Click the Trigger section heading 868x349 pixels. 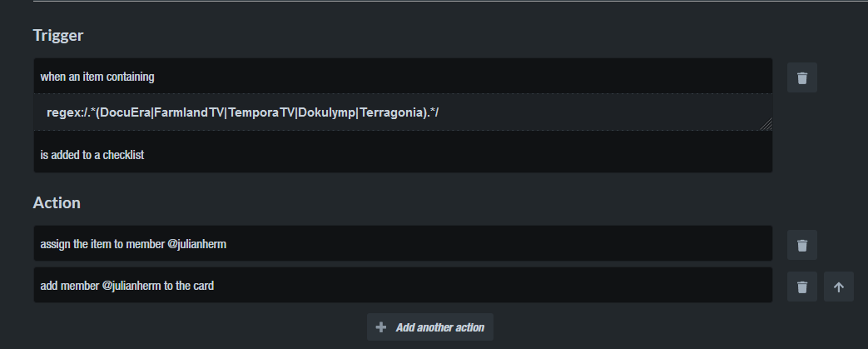58,35
